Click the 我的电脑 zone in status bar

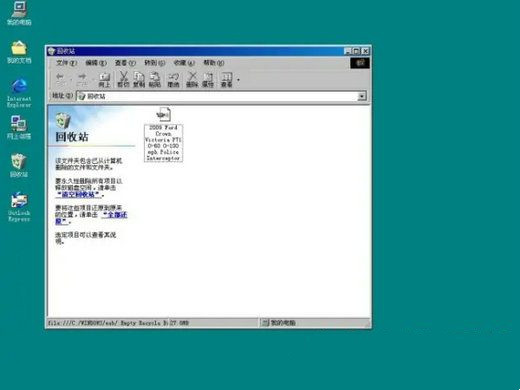(279, 323)
